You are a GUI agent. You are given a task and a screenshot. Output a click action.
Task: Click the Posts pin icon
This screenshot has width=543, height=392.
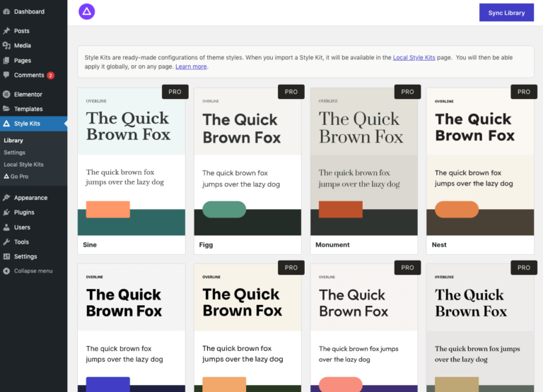[x=6, y=31]
